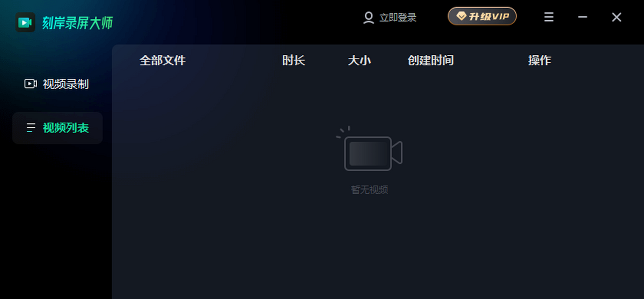Click the camera icon next to 视频录制
The width and height of the screenshot is (644, 299).
31,84
